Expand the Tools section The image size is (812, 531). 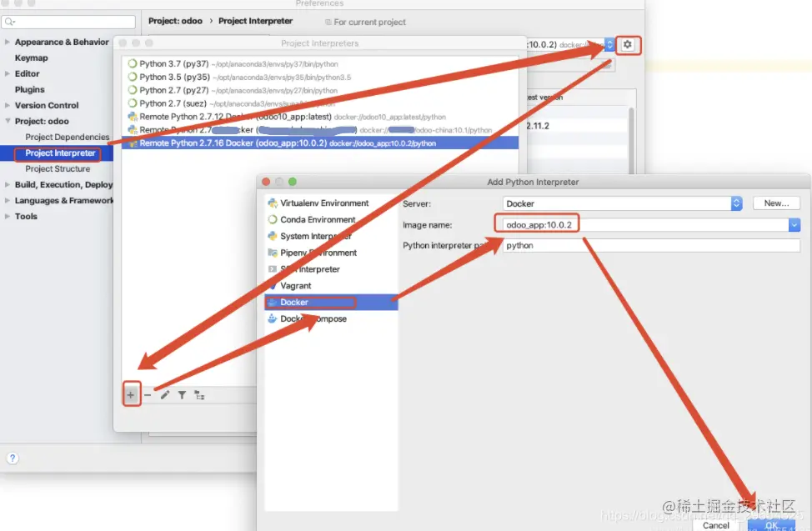point(8,217)
